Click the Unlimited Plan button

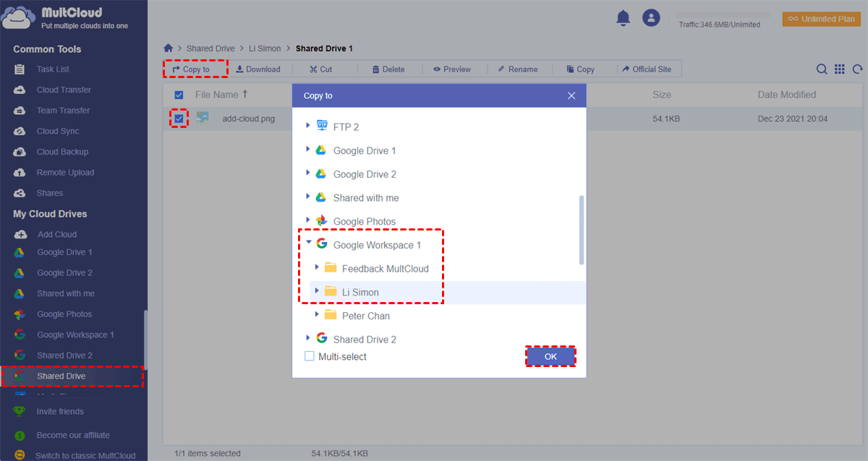822,19
